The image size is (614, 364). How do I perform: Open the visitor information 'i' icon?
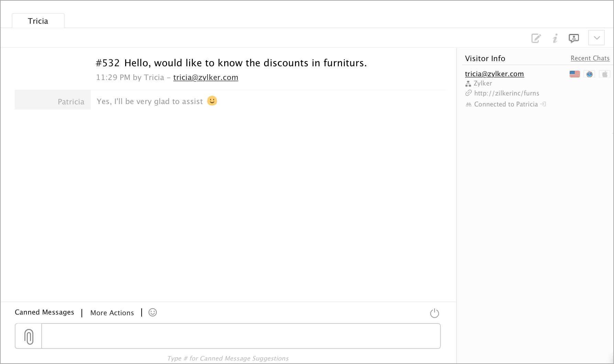coord(555,38)
